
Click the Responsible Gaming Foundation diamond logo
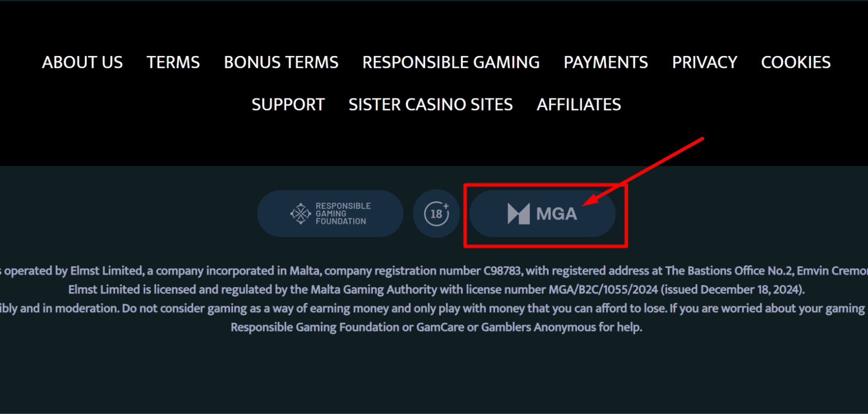pyautogui.click(x=300, y=214)
